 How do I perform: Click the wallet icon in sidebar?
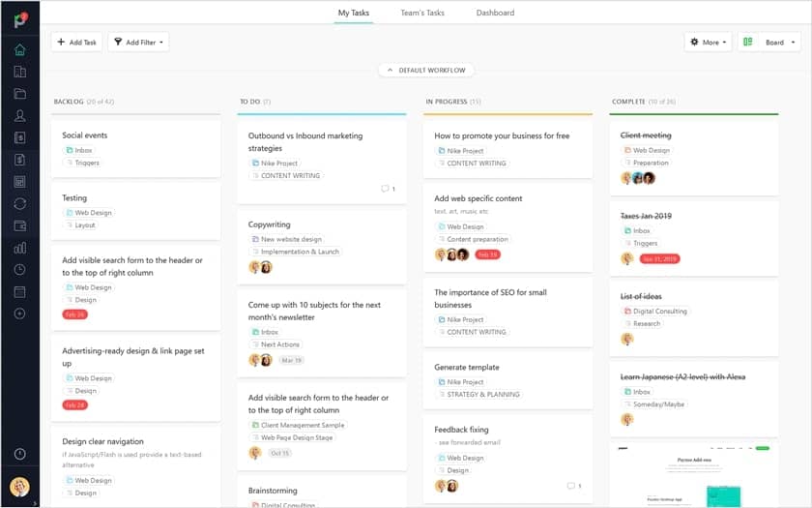point(19,225)
